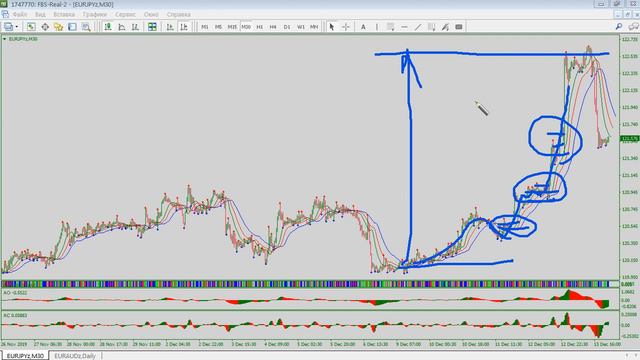Switch timeframe to M5
Viewport: 640px width, 360px height.
point(218,27)
